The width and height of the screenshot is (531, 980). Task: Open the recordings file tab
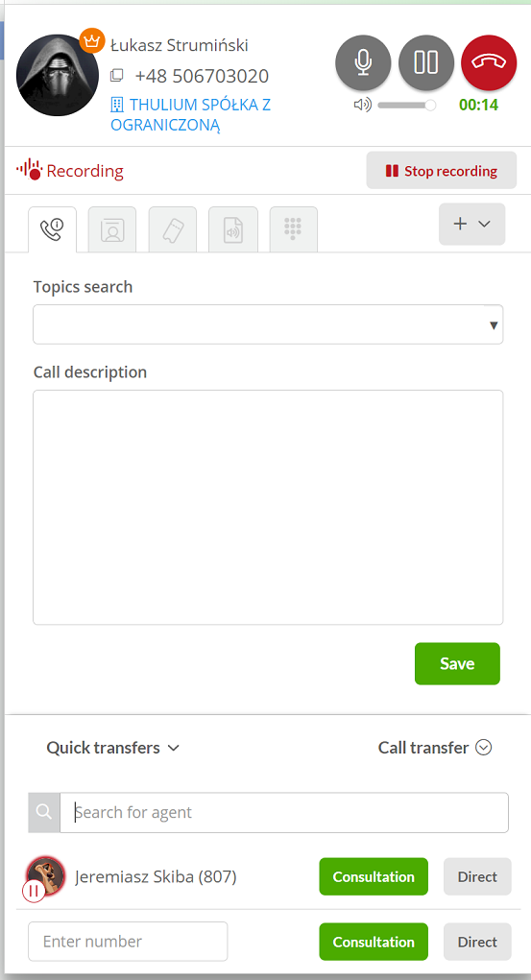pos(233,229)
